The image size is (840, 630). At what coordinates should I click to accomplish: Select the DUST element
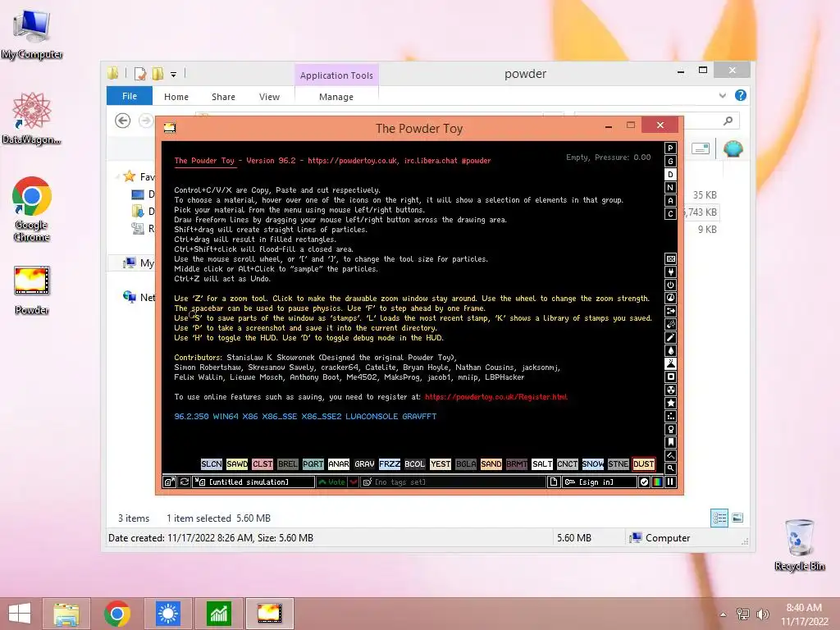tap(643, 464)
